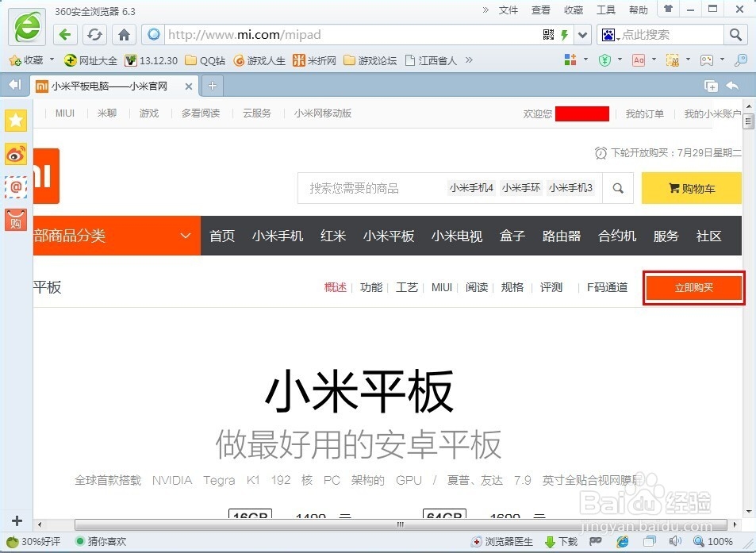The height and width of the screenshot is (553, 756).
Task: Open a new tab with plus button
Action: click(212, 86)
